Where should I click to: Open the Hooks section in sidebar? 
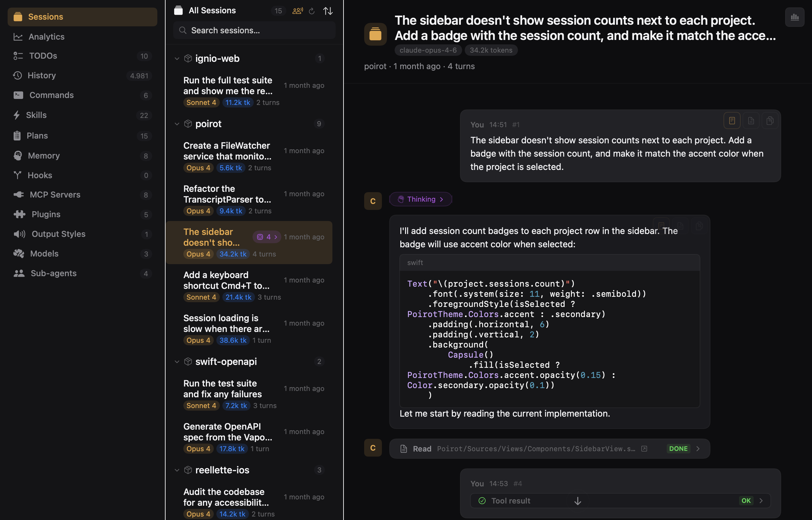tap(40, 175)
